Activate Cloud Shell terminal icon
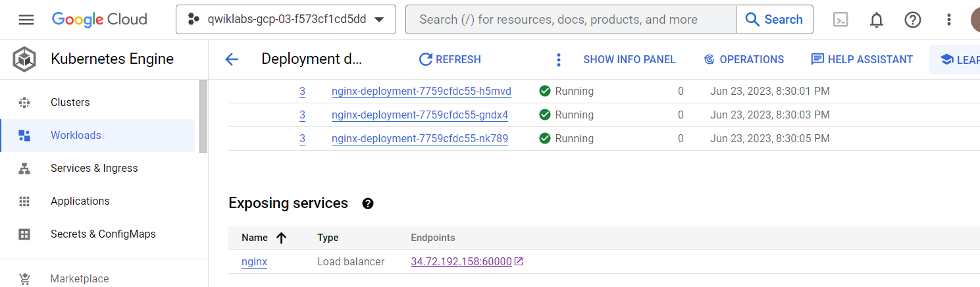Screen dimensions: 980x287 pyautogui.click(x=840, y=20)
